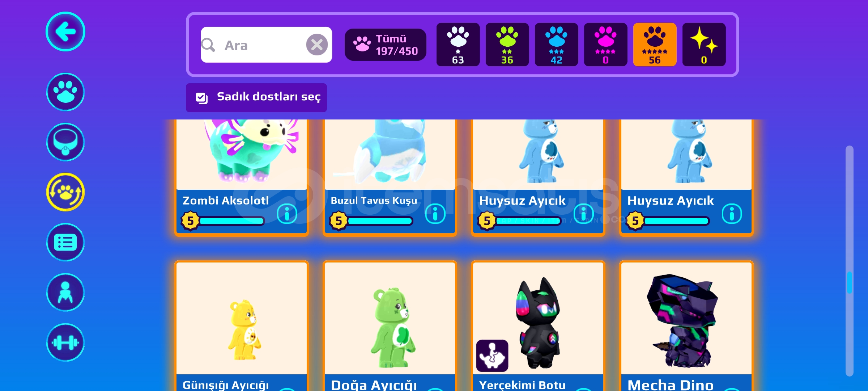868x391 pixels.
Task: Open the collar accessories sidebar icon
Action: pos(65,142)
